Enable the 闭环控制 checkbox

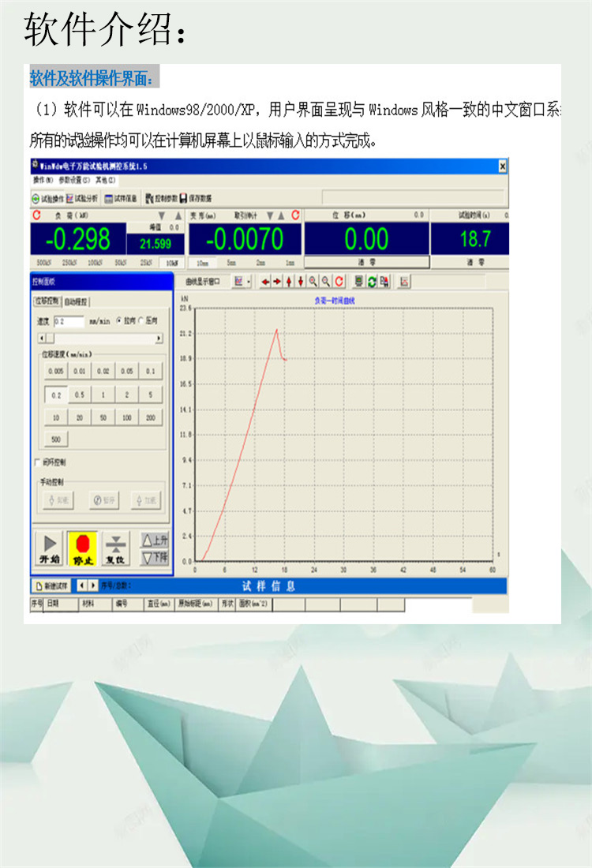[x=37, y=462]
